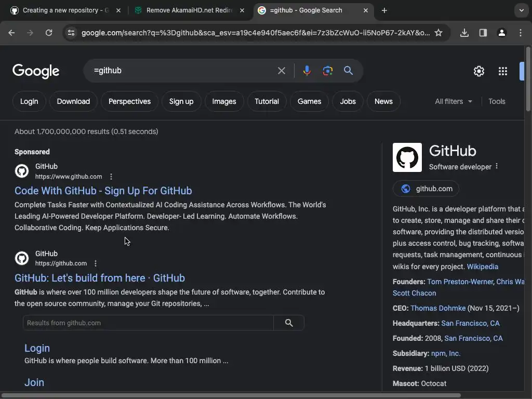
Task: Close the =github Google Search tab
Action: [366, 10]
